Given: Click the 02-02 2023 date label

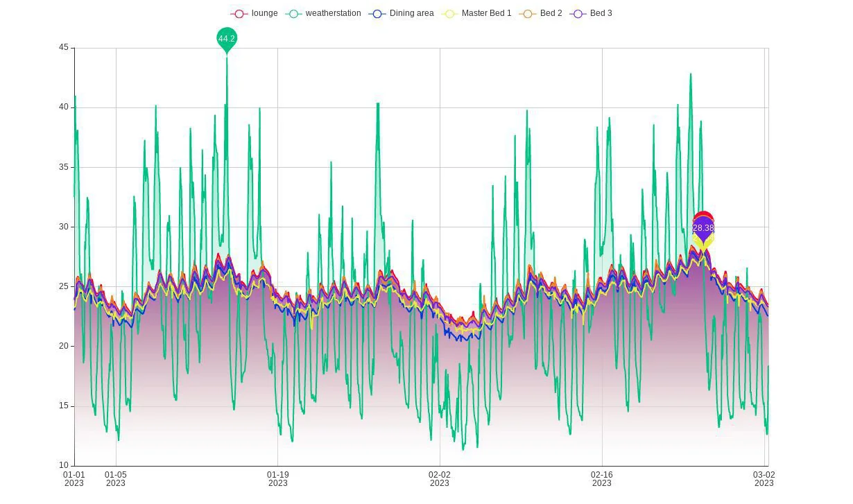Looking at the screenshot, I should tap(440, 479).
